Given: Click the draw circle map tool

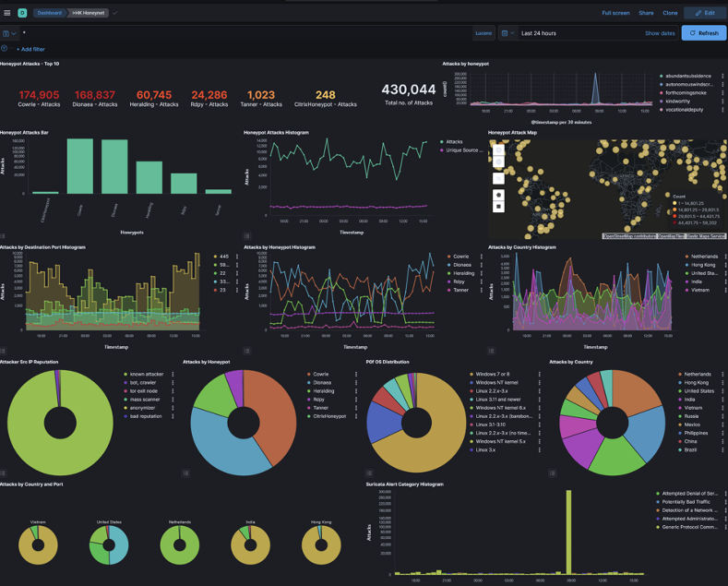Looking at the screenshot, I should (498, 195).
